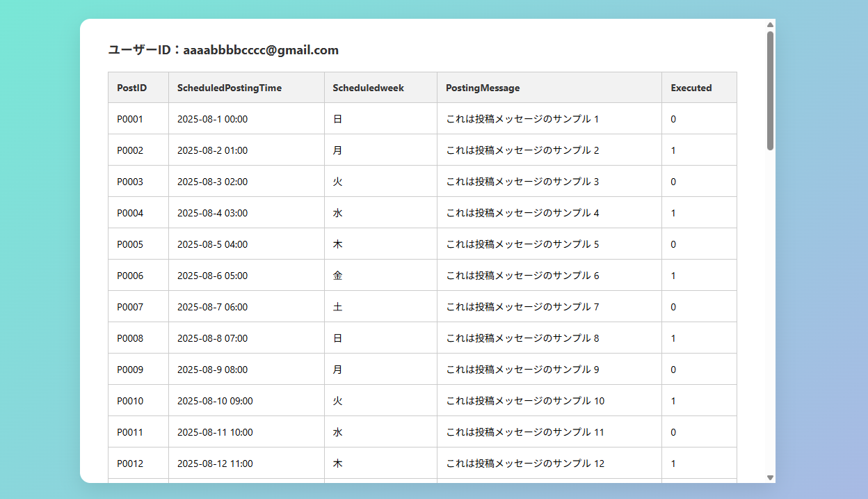Image resolution: width=868 pixels, height=499 pixels.
Task: Click message cell ending in サンプル 4
Action: [549, 213]
